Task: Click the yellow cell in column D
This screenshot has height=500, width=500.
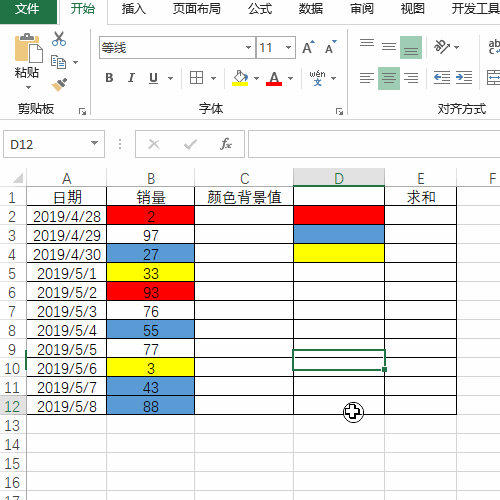Action: [x=339, y=253]
